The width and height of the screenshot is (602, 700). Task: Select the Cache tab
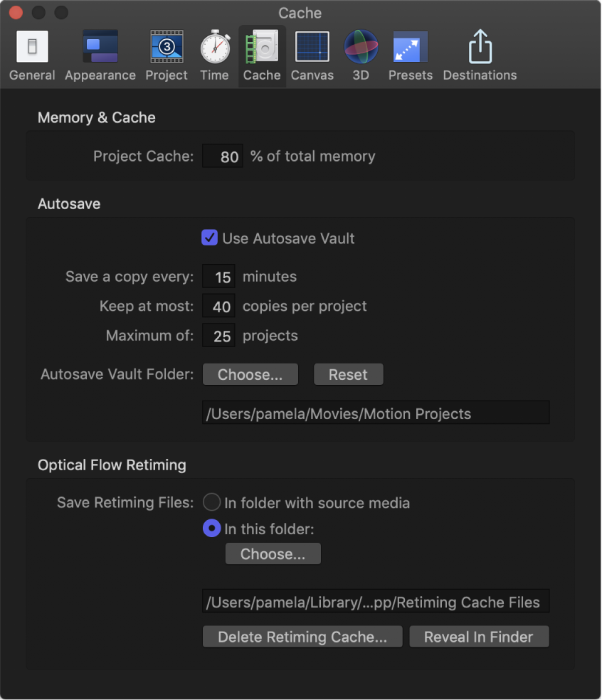click(261, 55)
